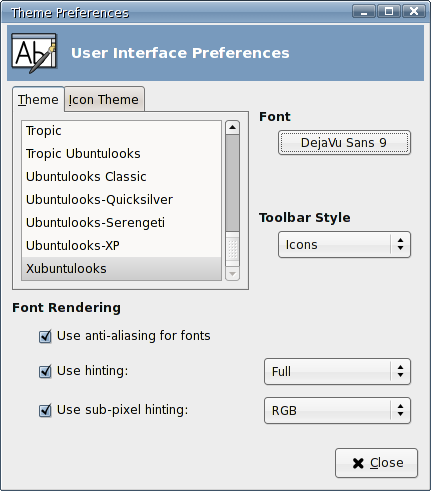Toggle Use sub-pixel hinting checkbox
The width and height of the screenshot is (431, 491).
point(45,410)
